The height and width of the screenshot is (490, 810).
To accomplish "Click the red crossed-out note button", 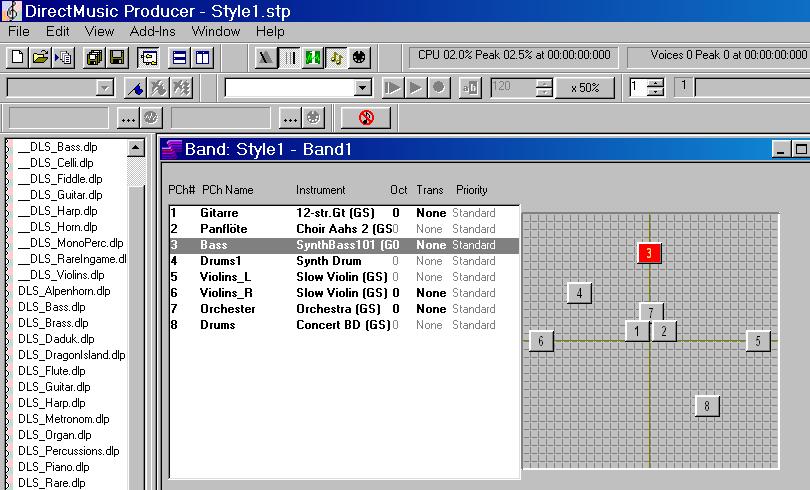I will pos(365,118).
